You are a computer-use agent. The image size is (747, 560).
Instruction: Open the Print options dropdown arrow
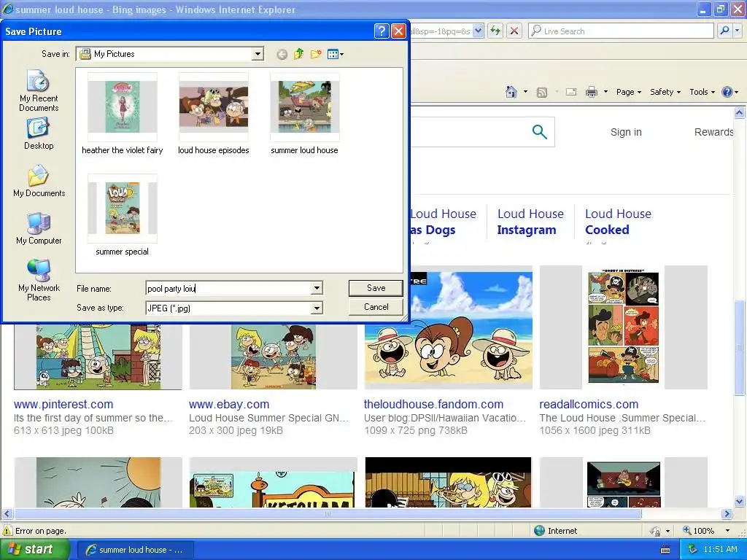click(x=605, y=92)
